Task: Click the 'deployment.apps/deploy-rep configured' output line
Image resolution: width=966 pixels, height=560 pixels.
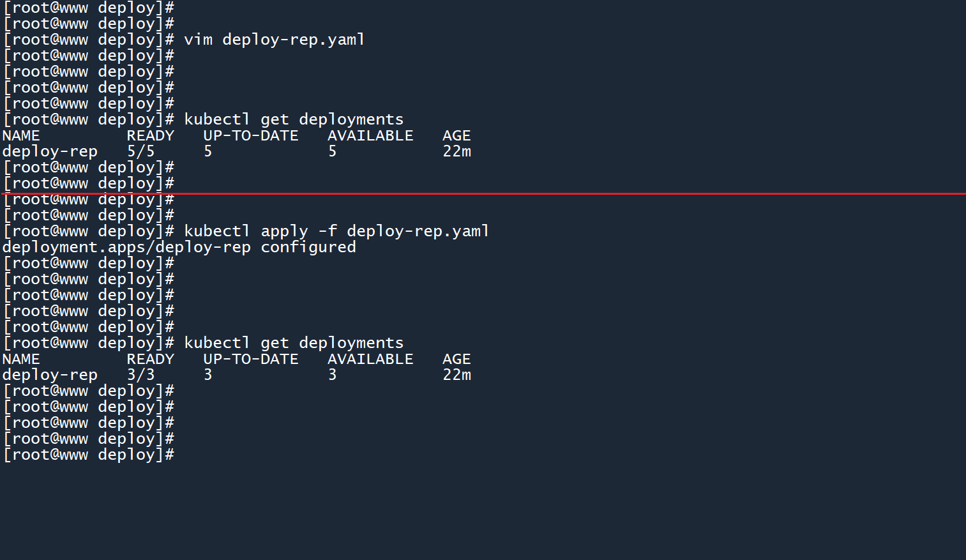Action: tap(179, 247)
